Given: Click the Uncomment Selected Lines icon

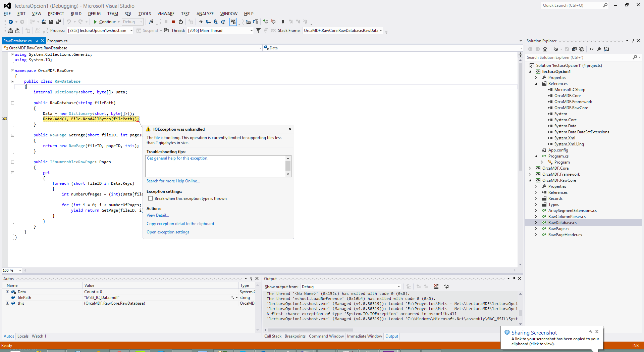Looking at the screenshot, I should (273, 22).
